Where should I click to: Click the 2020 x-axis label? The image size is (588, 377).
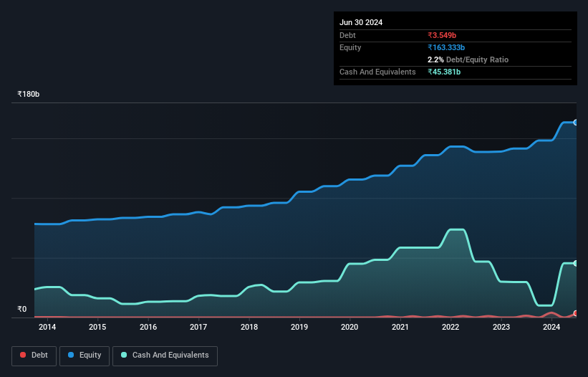tap(350, 327)
